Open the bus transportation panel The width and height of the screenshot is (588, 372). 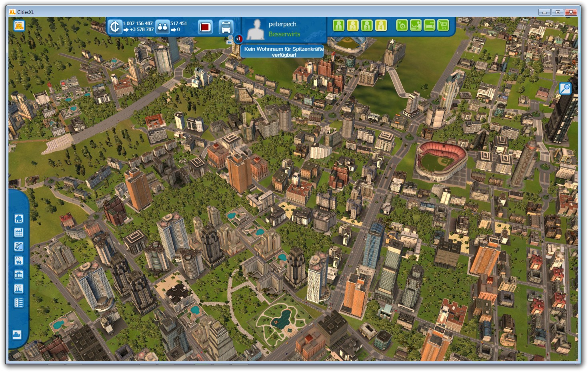click(226, 27)
